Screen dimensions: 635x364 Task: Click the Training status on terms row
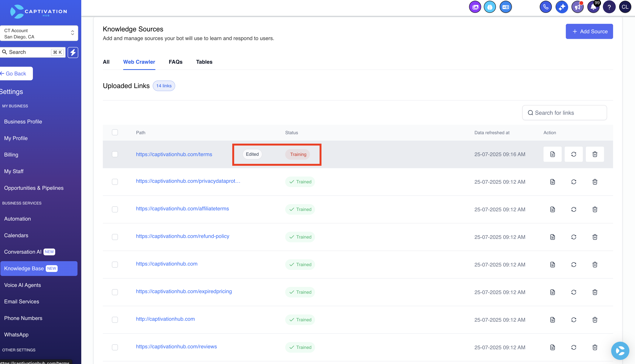point(297,154)
